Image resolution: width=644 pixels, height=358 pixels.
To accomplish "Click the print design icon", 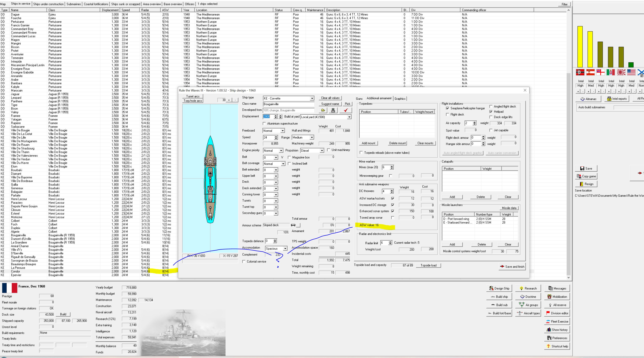I will coord(333,110).
